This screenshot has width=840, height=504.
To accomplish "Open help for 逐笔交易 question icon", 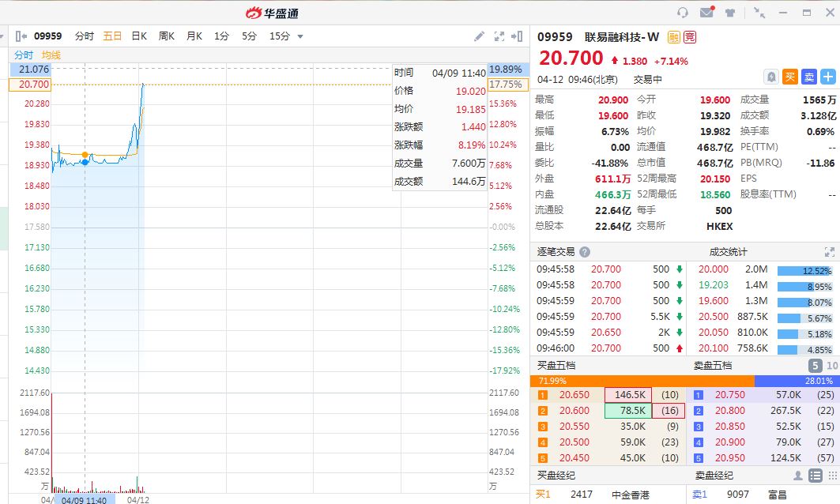I will pos(585,252).
